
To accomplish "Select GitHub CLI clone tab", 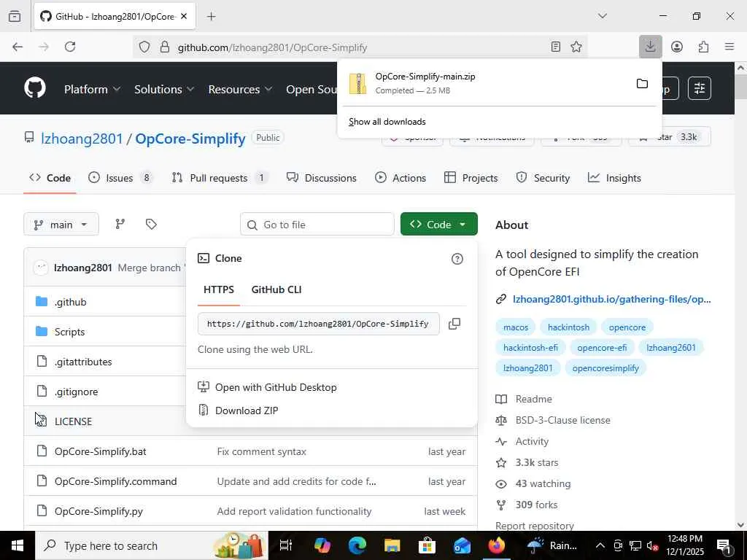I will 276,289.
